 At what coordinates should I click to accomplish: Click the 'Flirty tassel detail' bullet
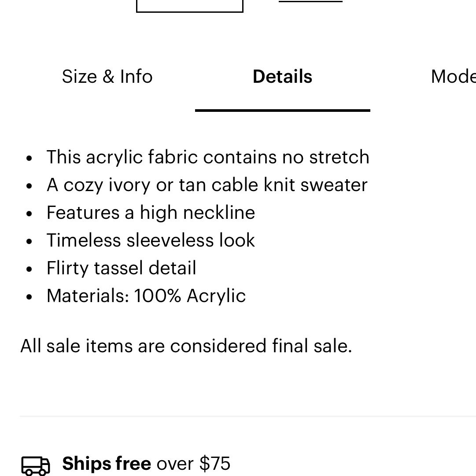click(x=122, y=268)
